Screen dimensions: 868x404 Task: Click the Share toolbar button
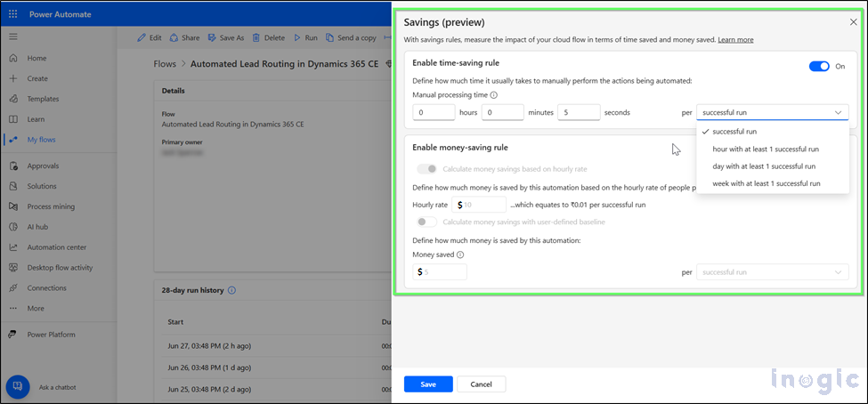pos(184,37)
